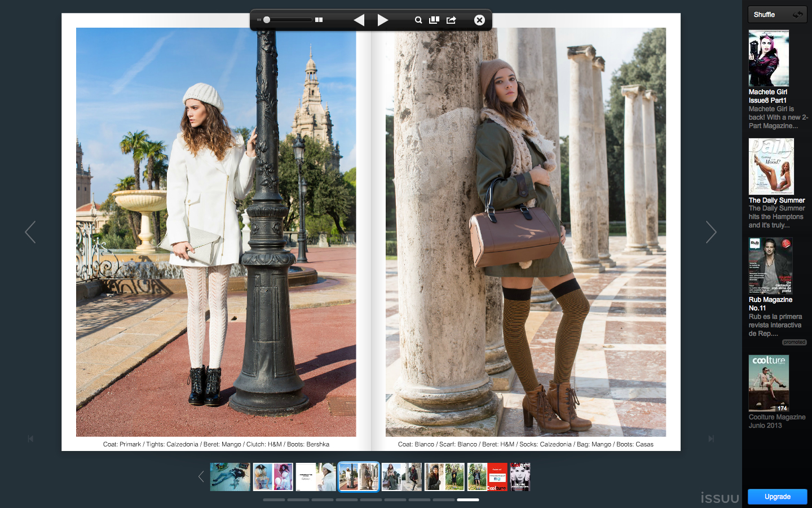Go to previous page via toolbar left triangle
The width and height of the screenshot is (812, 508).
click(x=359, y=20)
